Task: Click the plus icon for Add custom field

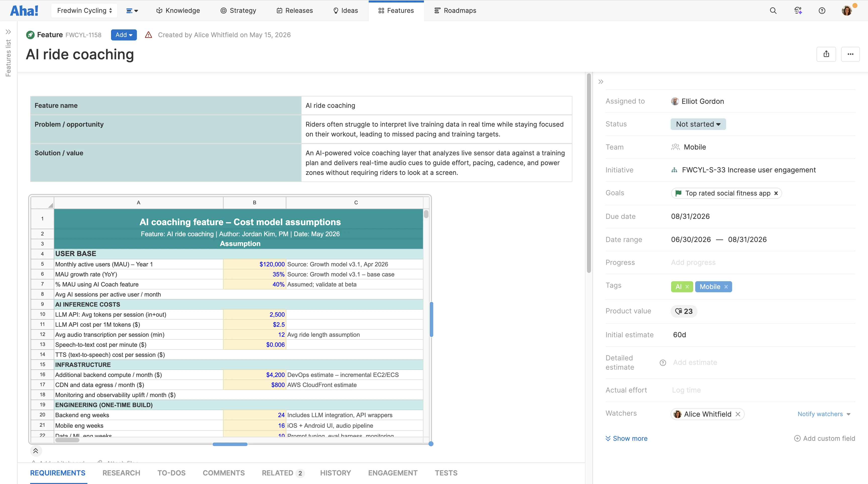Action: coord(797,438)
